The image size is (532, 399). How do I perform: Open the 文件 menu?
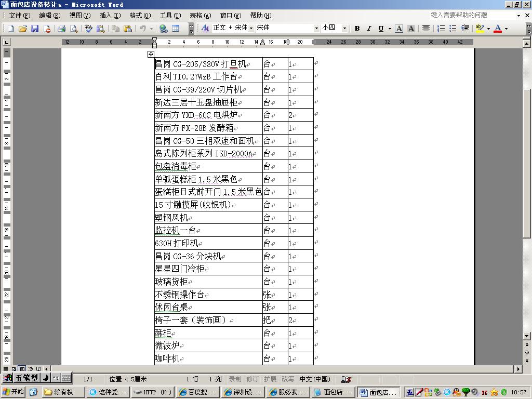click(x=19, y=16)
